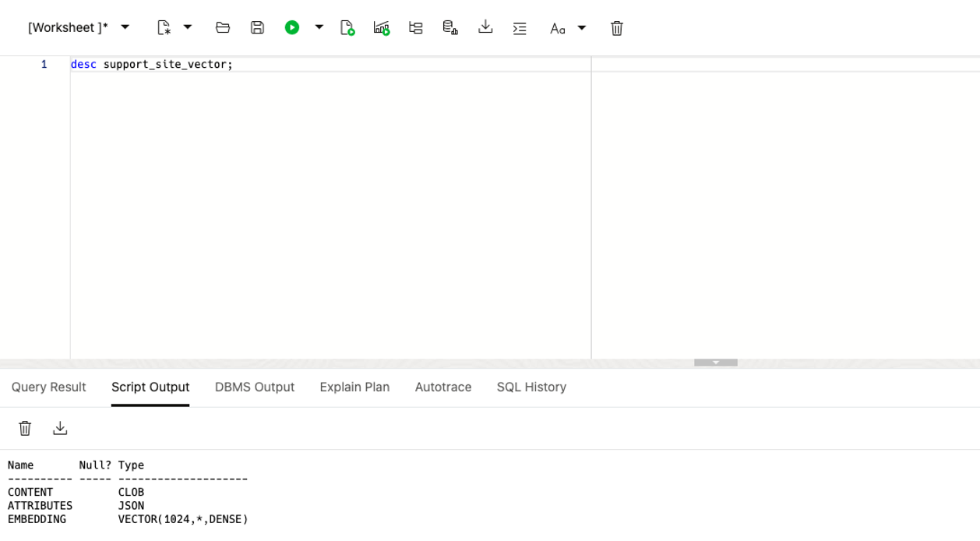Click the CLOB type value

coord(131,493)
